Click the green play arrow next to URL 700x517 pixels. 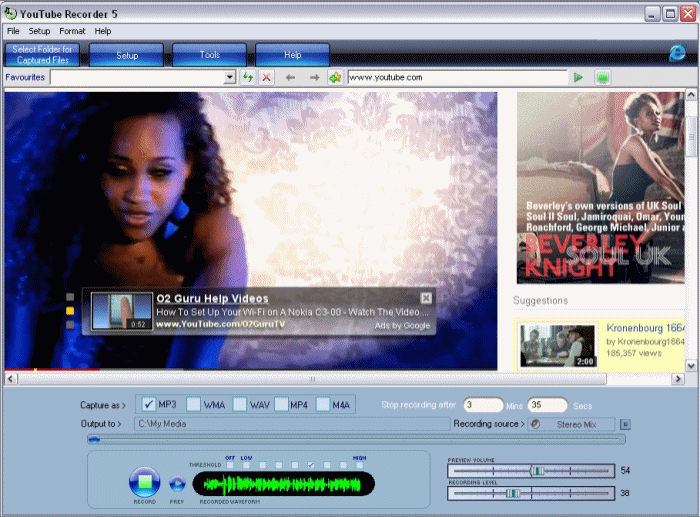(x=578, y=77)
